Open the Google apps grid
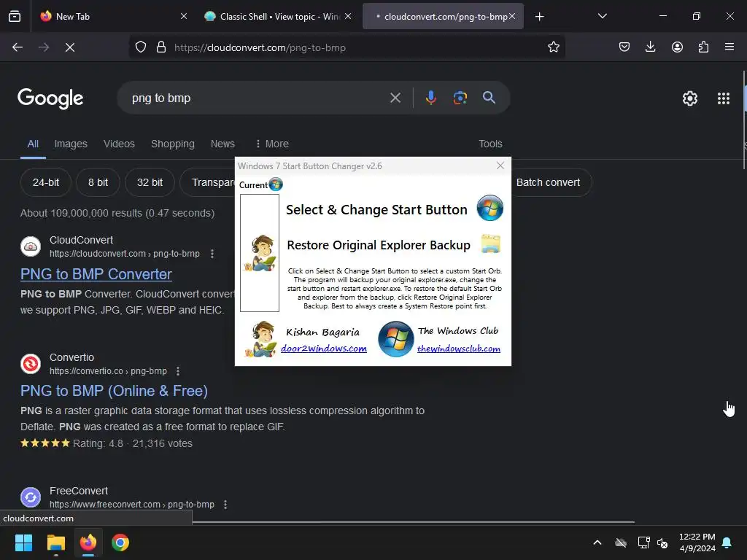Image resolution: width=747 pixels, height=560 pixels. pos(723,98)
